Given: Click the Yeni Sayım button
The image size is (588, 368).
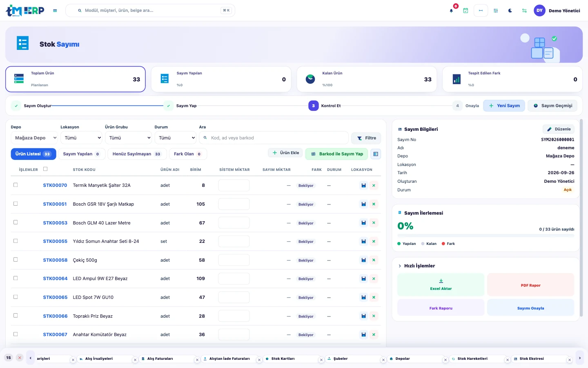Looking at the screenshot, I should click(504, 106).
